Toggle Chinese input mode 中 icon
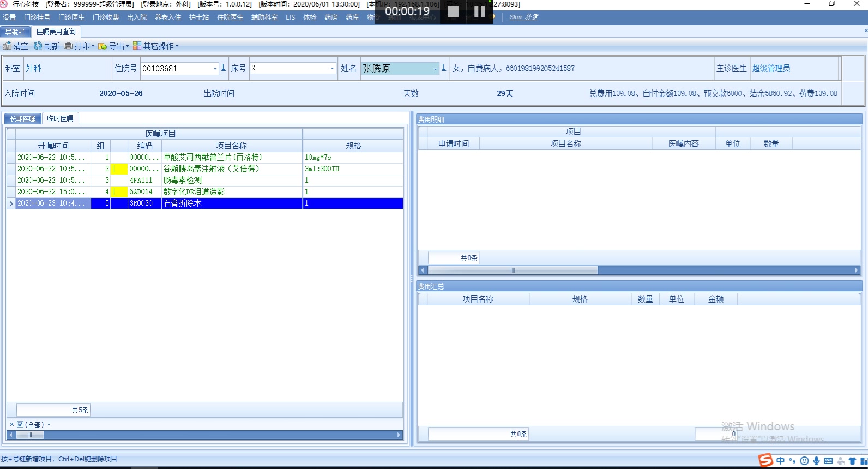 coord(780,461)
